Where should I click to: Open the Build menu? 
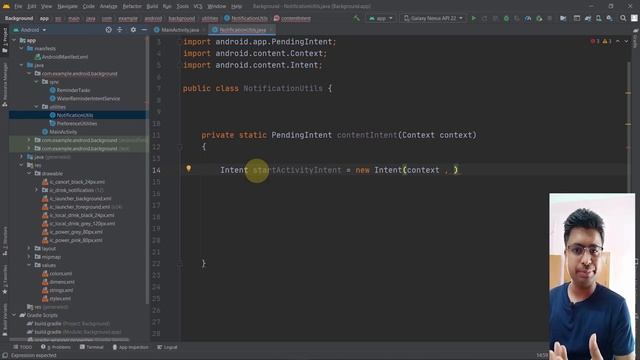tap(152, 6)
